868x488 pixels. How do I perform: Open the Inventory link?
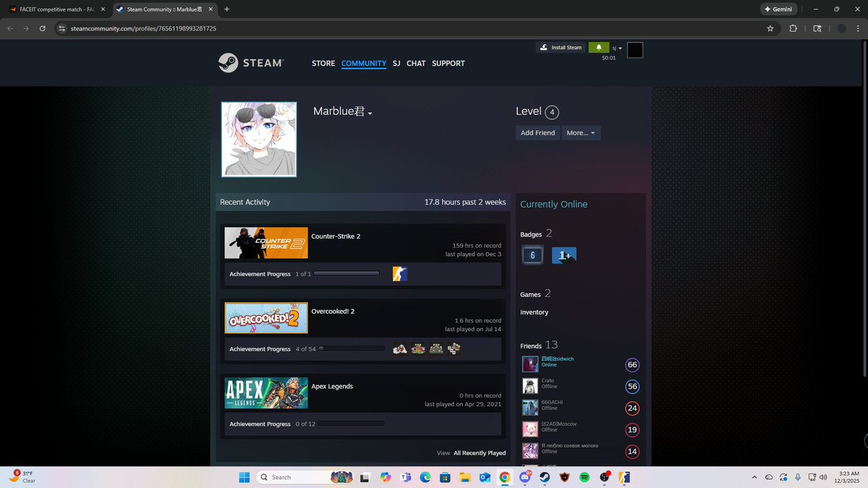tap(535, 312)
